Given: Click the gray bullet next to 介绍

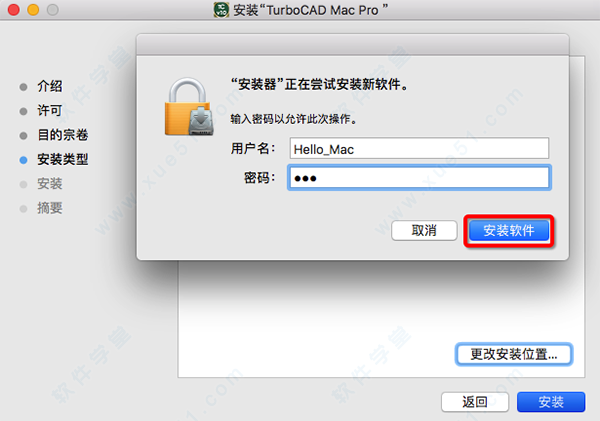Looking at the screenshot, I should 23,87.
